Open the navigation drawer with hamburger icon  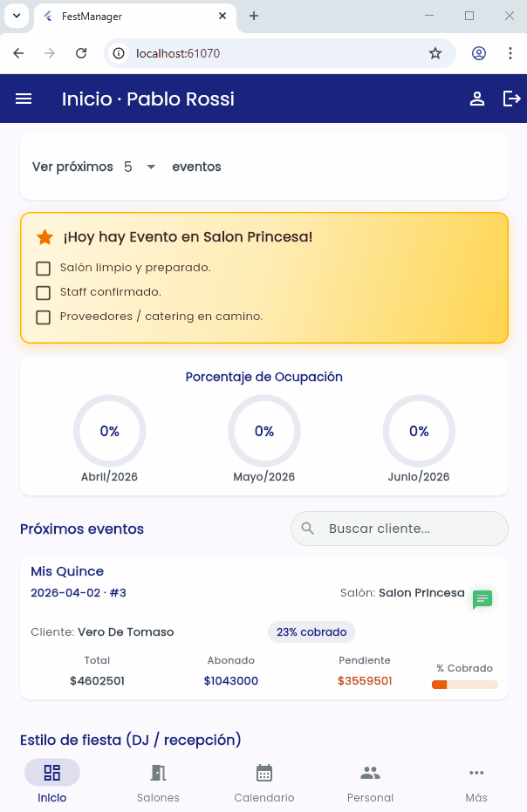pos(24,99)
